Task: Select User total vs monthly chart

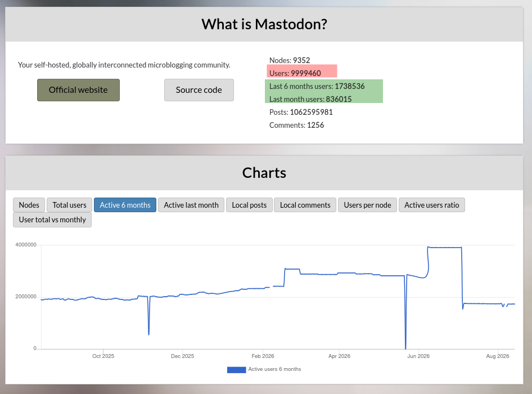Action: click(x=52, y=220)
